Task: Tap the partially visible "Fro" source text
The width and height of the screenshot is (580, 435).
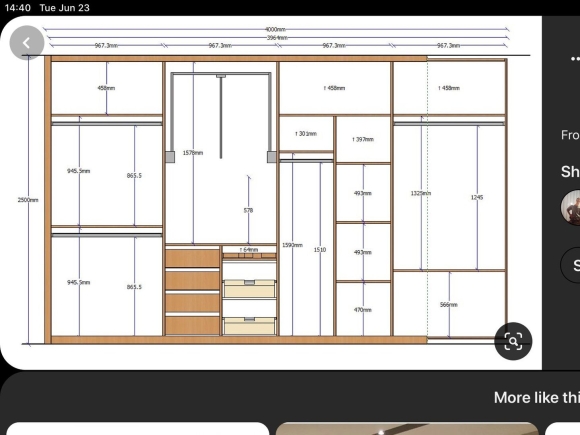Action: pyautogui.click(x=570, y=135)
